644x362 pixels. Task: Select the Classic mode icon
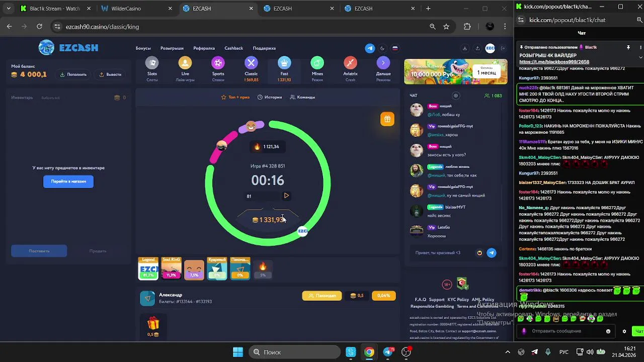pyautogui.click(x=251, y=63)
